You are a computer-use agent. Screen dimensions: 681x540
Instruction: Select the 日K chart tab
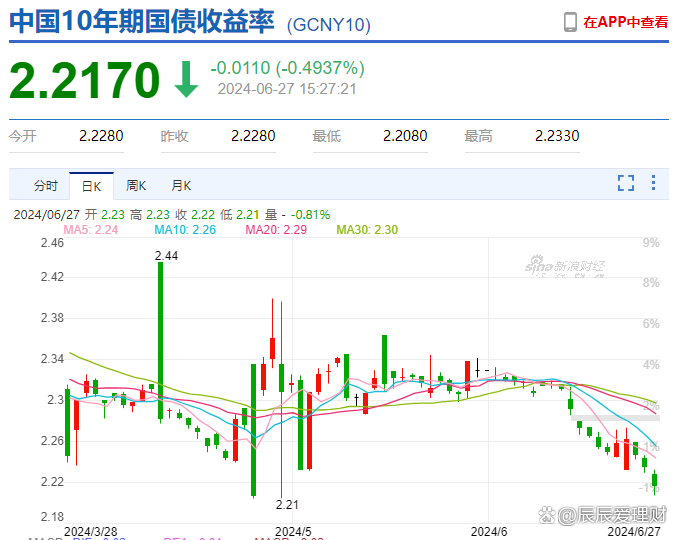(x=91, y=185)
